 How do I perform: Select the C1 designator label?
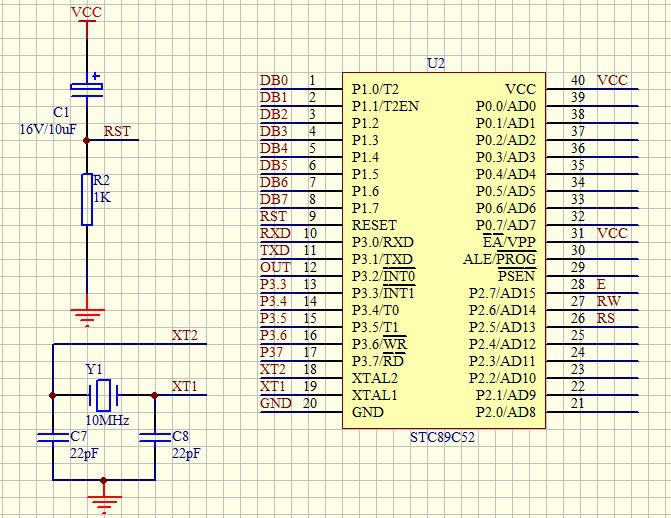(61, 112)
